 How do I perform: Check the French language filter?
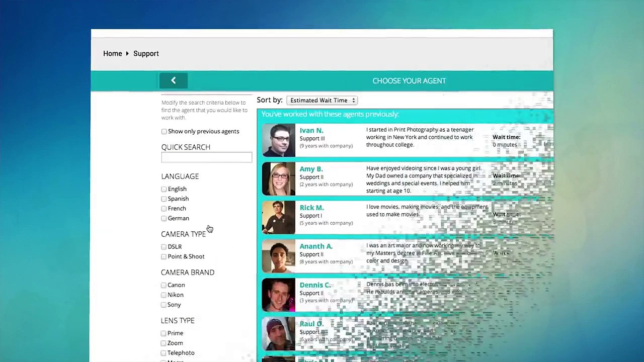164,209
